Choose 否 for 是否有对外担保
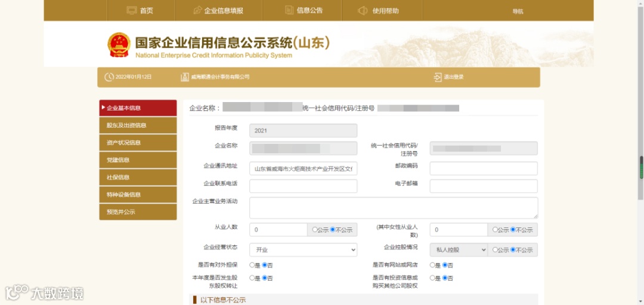Image resolution: width=644 pixels, height=305 pixels. (265, 265)
